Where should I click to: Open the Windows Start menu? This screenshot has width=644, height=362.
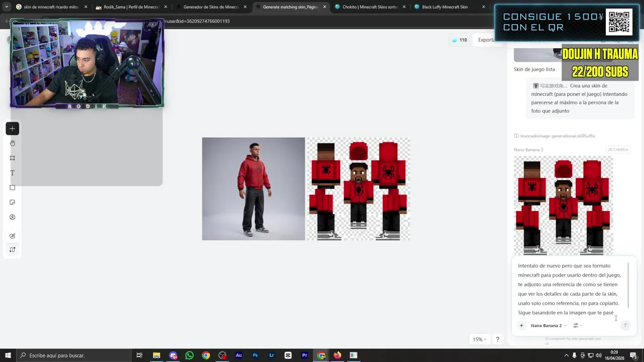(8, 355)
